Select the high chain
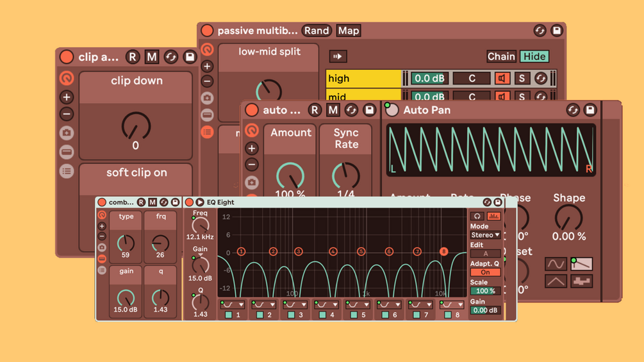 tap(363, 78)
